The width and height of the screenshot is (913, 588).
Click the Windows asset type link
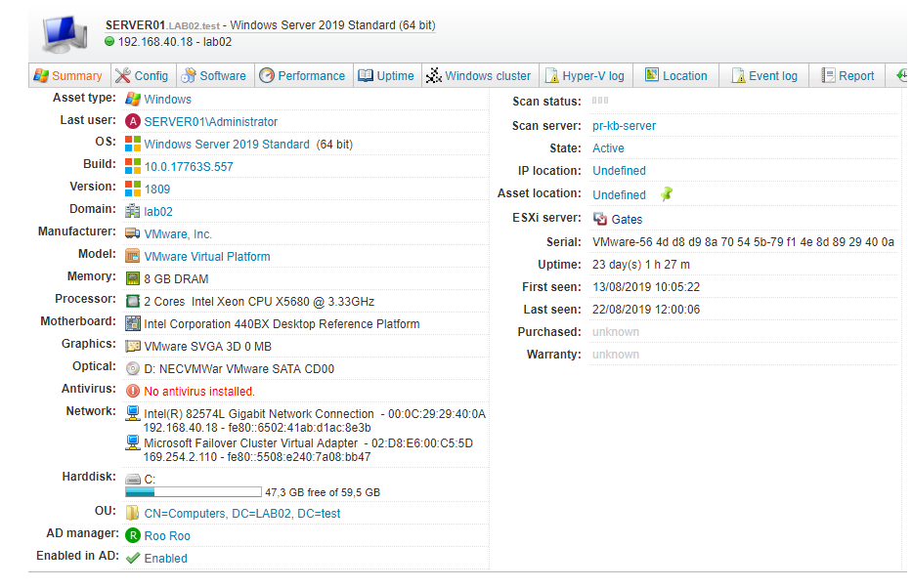coord(168,100)
